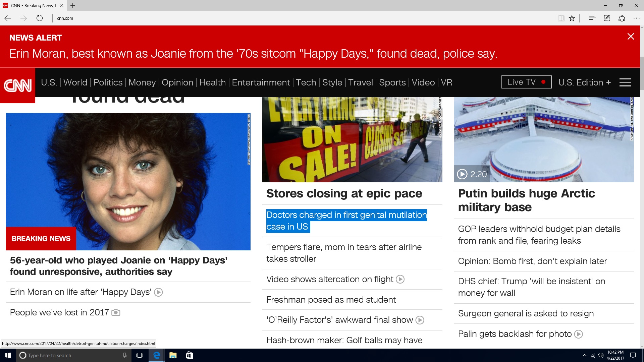Click the Edge Share icon

coord(622,18)
